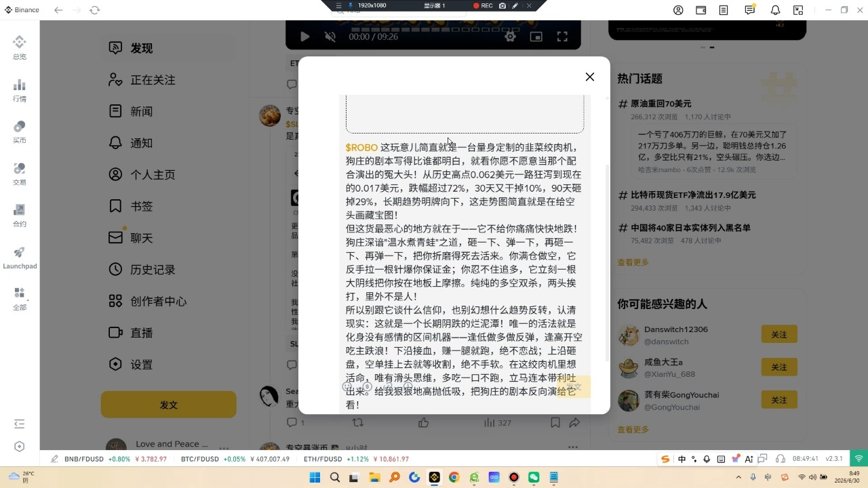The height and width of the screenshot is (488, 868).
Task: Go back using the back arrow
Action: [x=58, y=10]
